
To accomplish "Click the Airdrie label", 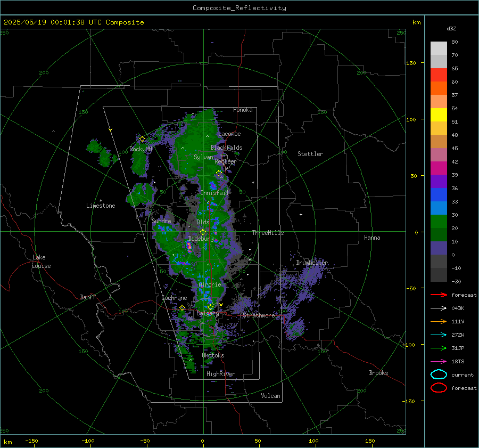I will click(210, 284).
